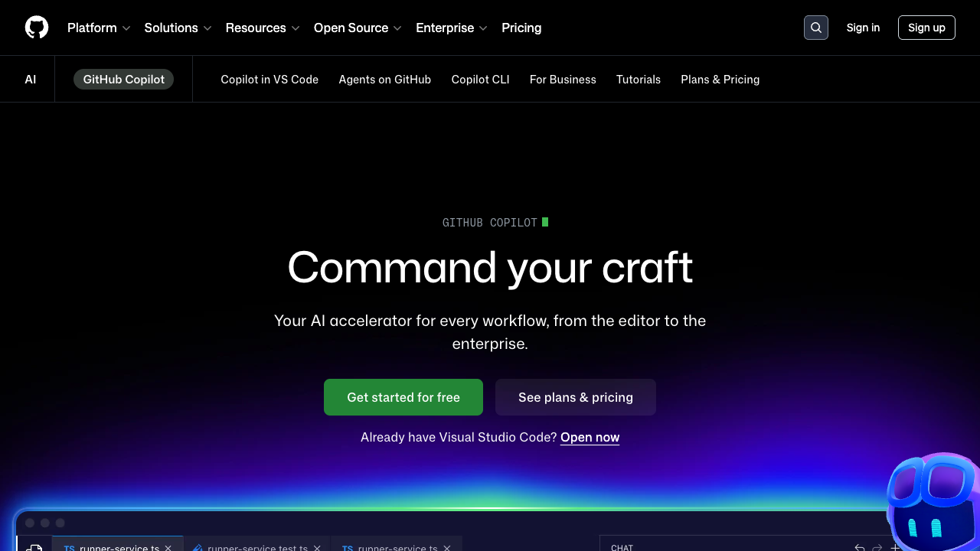Close the runner-service.ts tab
Screen dimensions: 980x551
pos(168,548)
